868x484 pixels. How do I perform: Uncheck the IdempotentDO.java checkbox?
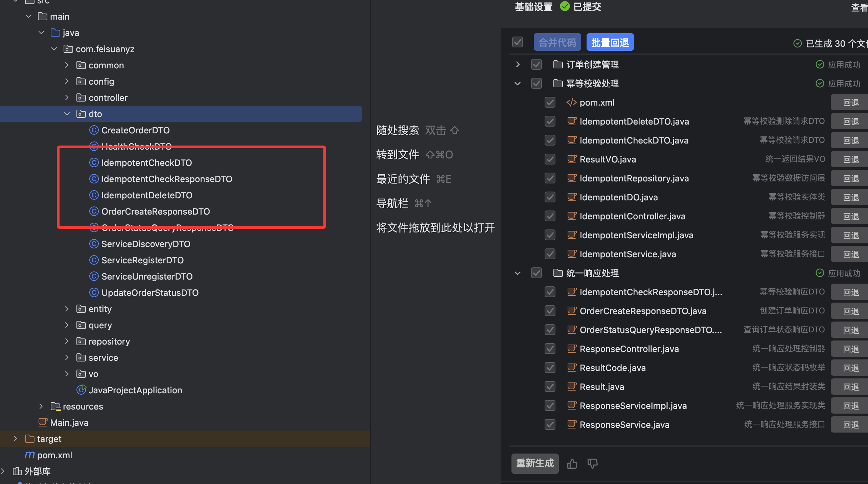click(x=550, y=197)
